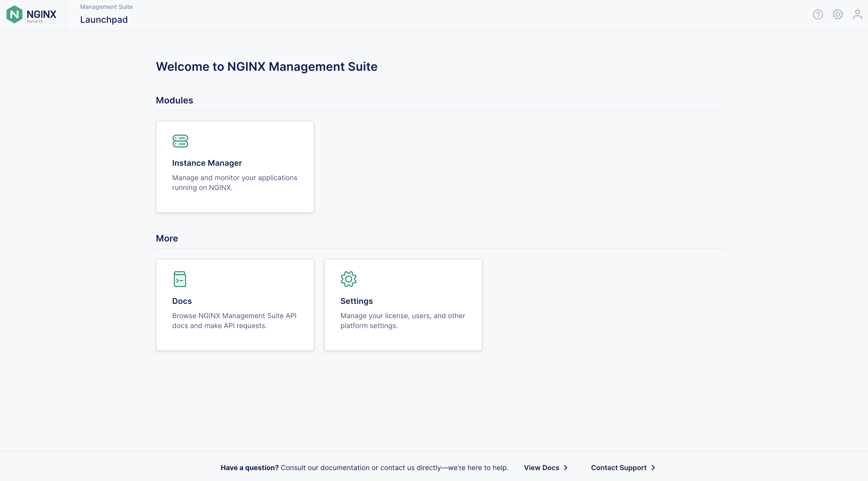
Task: Click the Docs card's API requests description
Action: [x=235, y=321]
